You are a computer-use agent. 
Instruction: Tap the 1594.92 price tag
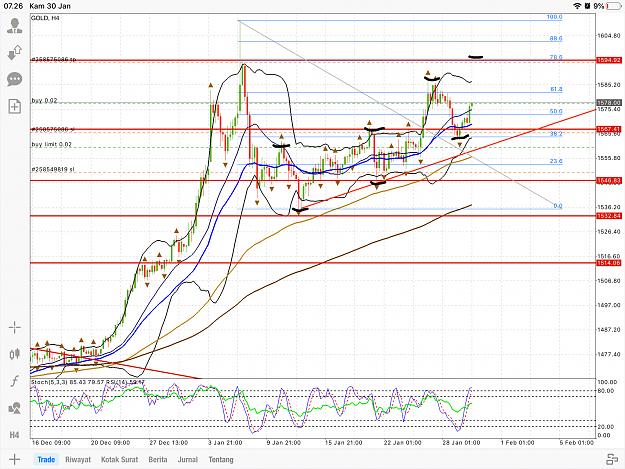(609, 60)
